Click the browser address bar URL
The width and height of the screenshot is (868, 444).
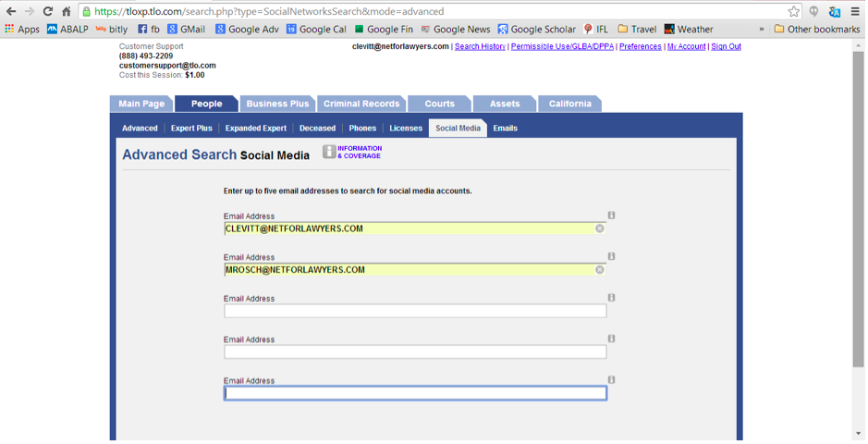(269, 11)
